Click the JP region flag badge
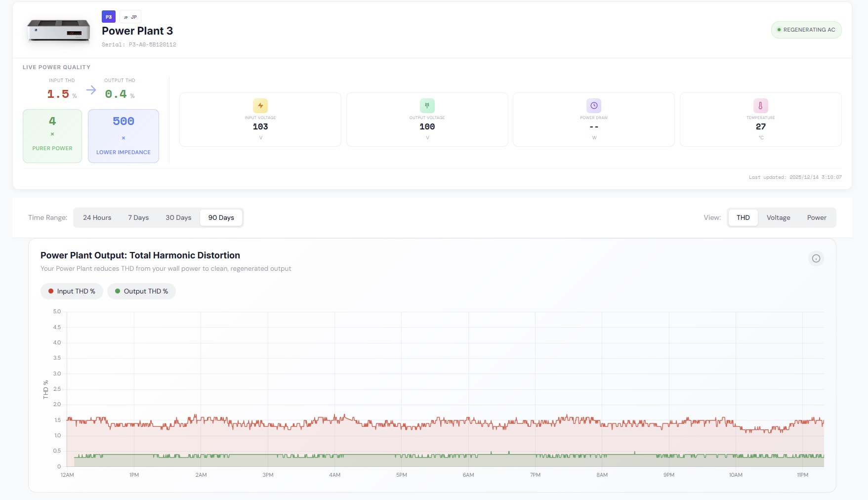This screenshot has height=500, width=868. [x=130, y=17]
